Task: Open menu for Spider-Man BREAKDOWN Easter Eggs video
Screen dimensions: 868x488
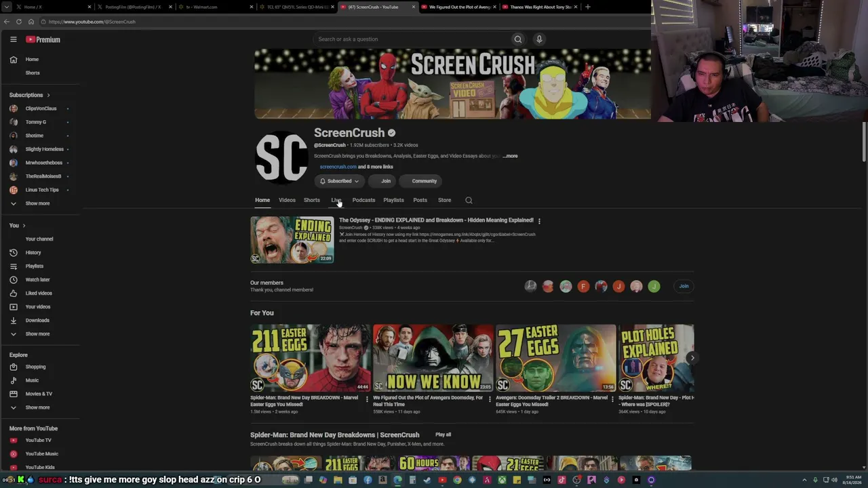Action: click(x=367, y=399)
